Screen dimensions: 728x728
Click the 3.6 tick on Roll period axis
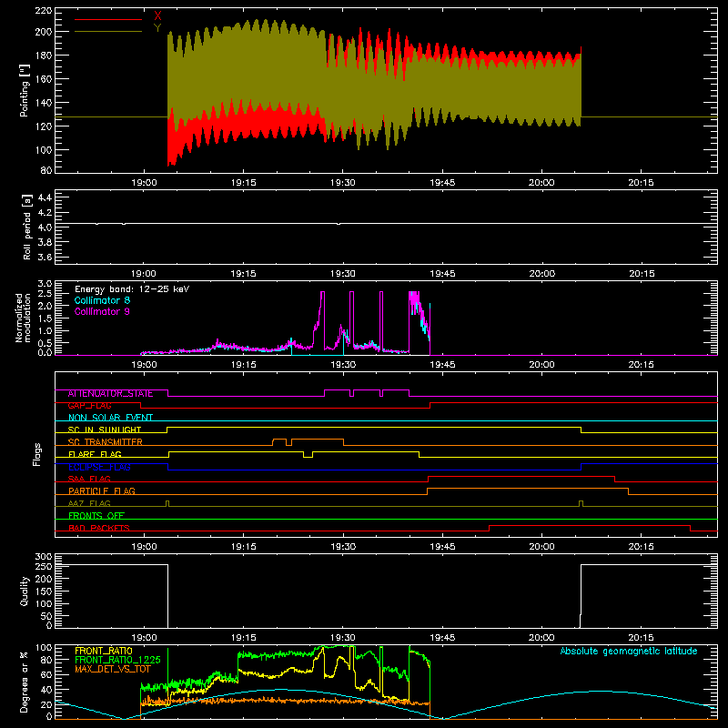[45, 258]
